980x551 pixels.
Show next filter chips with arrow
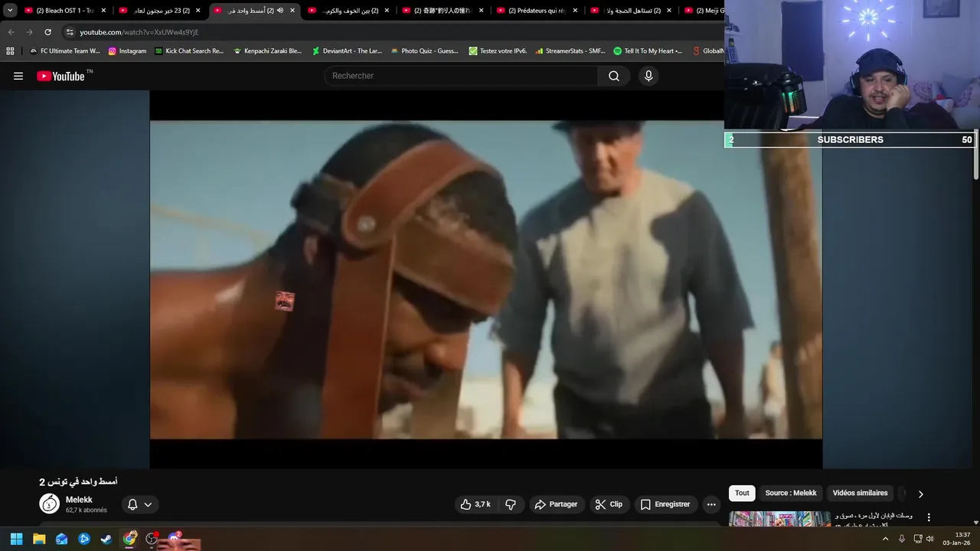pos(920,494)
